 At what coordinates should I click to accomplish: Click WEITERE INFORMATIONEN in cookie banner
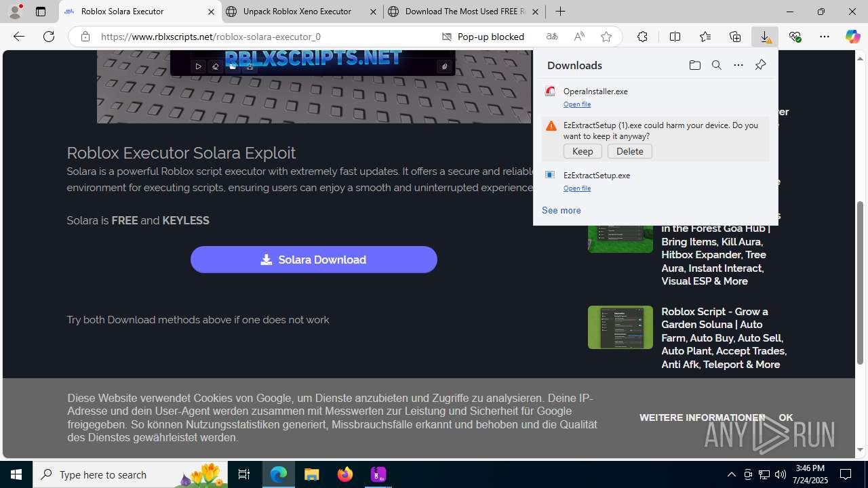(702, 418)
